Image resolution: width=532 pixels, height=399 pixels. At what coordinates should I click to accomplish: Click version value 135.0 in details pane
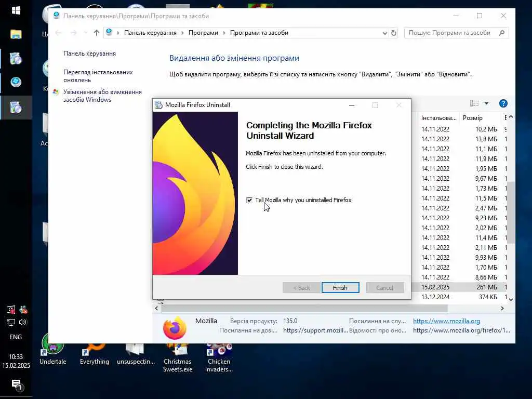point(290,321)
